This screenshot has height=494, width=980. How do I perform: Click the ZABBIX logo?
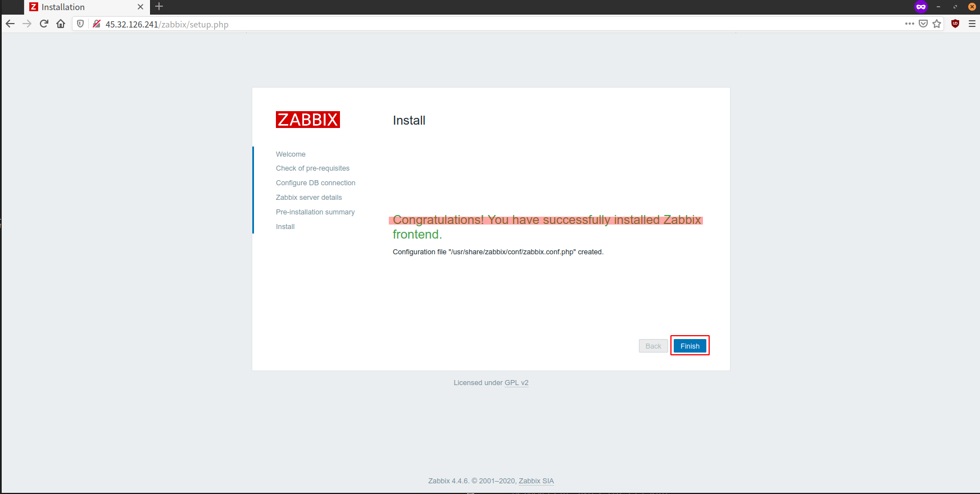click(x=308, y=120)
